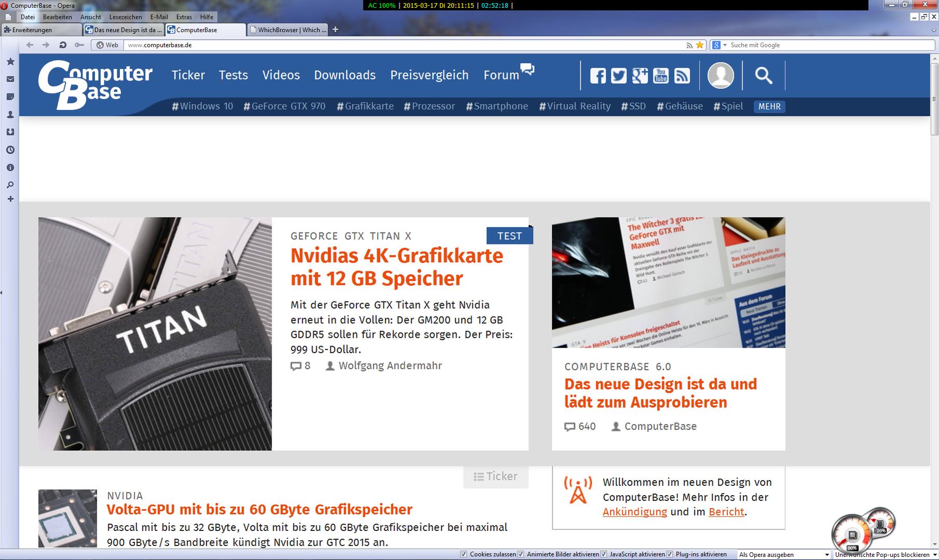The image size is (939, 560).
Task: Open the Preisvergleich navigation link
Action: 429,75
